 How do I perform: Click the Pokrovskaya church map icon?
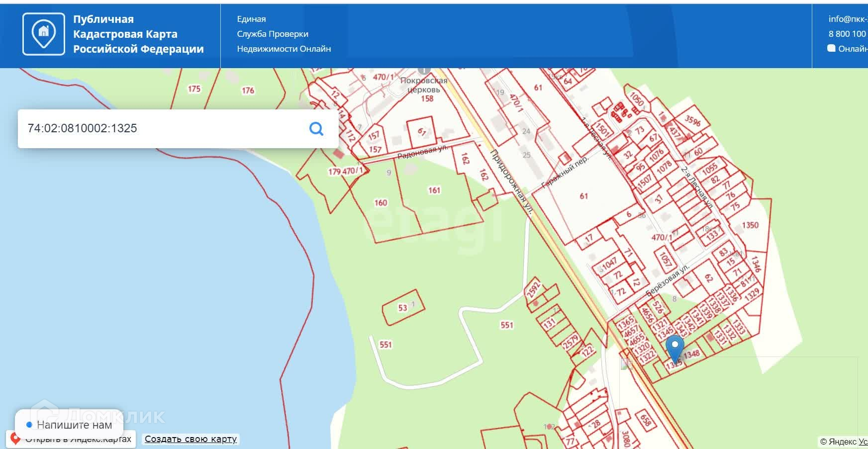(424, 70)
